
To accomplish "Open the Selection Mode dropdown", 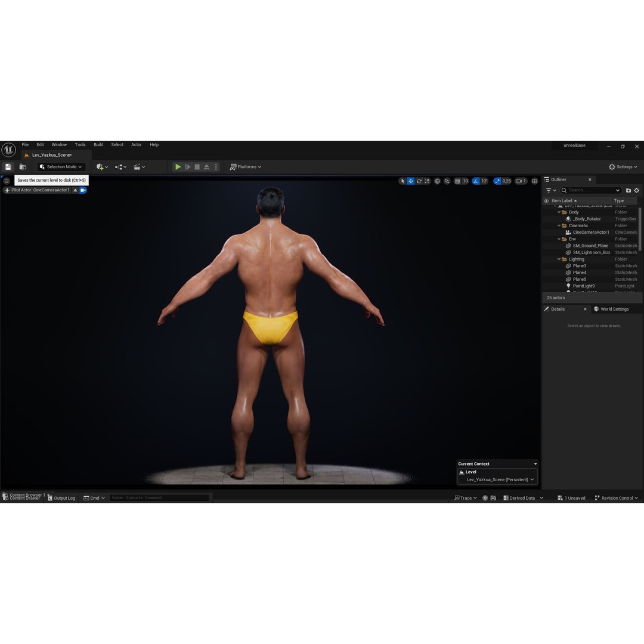I will click(61, 167).
